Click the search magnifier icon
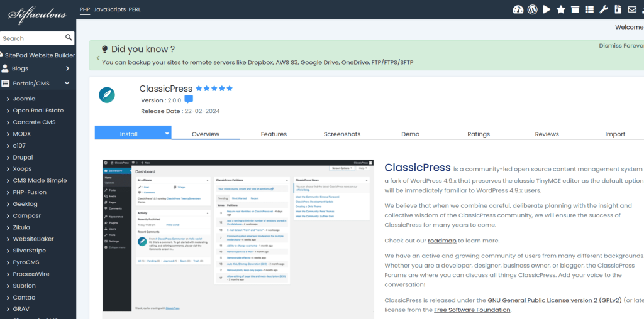The width and height of the screenshot is (644, 319). (69, 38)
